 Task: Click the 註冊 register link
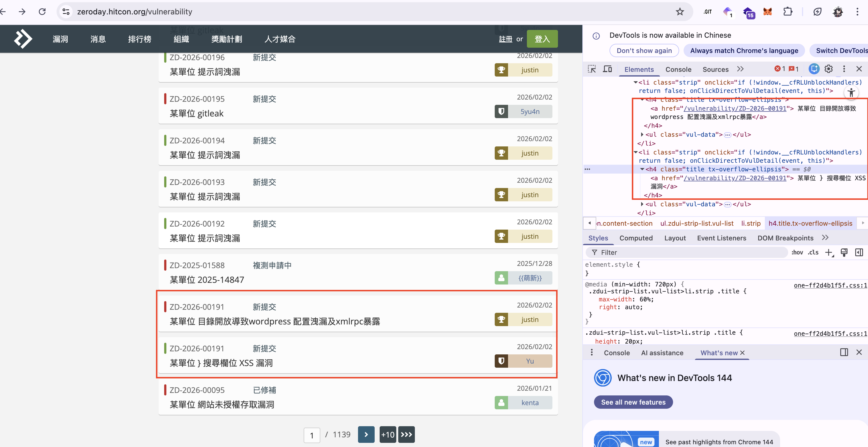click(x=506, y=39)
